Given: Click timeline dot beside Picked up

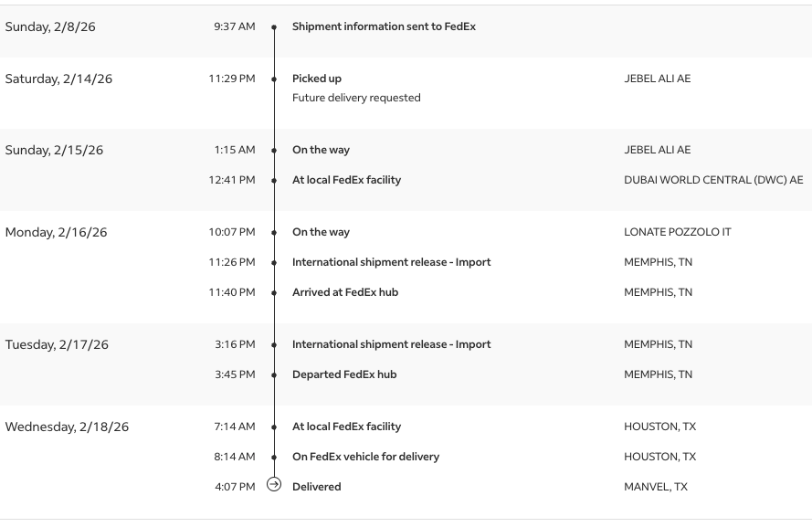Looking at the screenshot, I should point(274,79).
